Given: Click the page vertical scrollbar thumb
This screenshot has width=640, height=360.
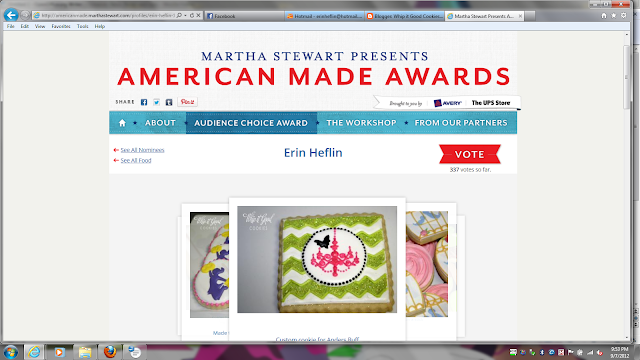Looking at the screenshot, I should 627,77.
